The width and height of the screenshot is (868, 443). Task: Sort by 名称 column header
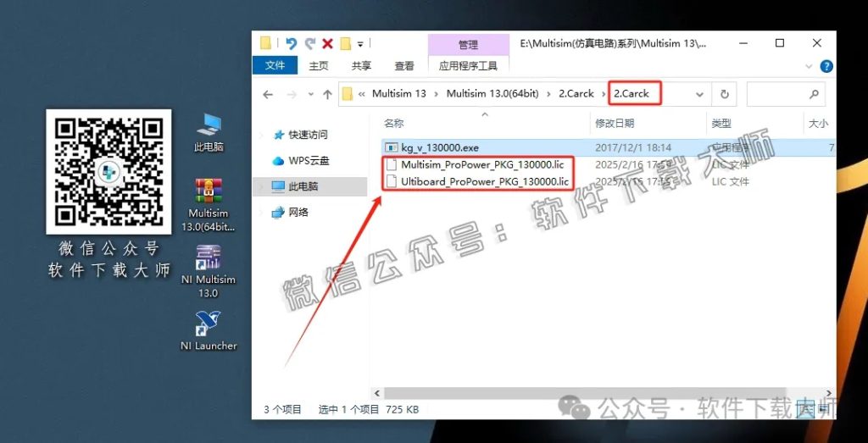(x=394, y=124)
